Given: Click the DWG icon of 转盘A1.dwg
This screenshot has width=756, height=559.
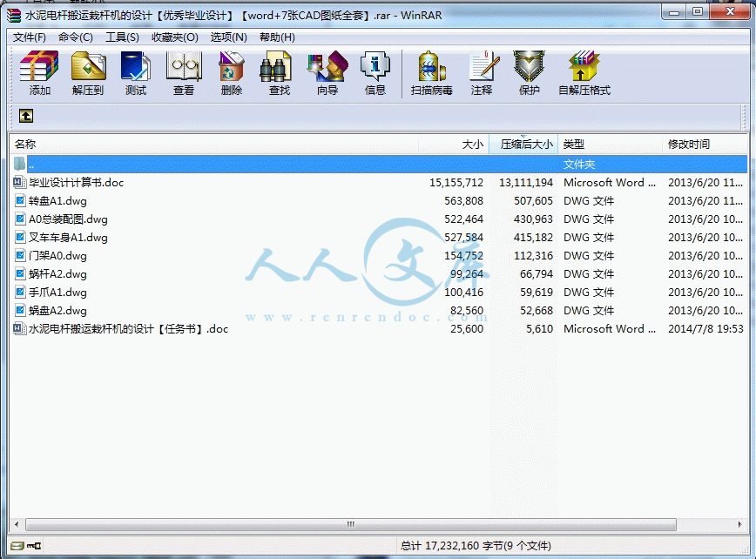Looking at the screenshot, I should [20, 200].
